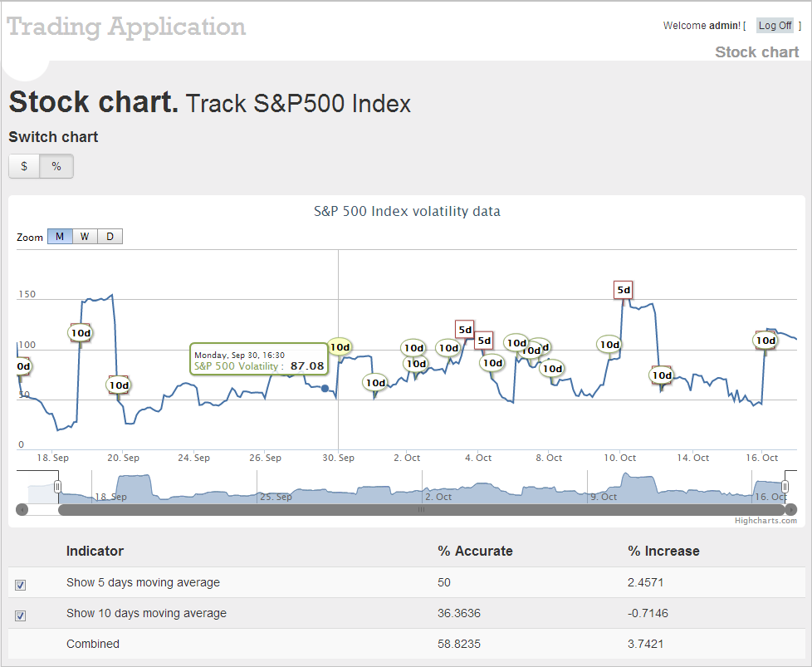Click the hovered data point on Sep 30
This screenshot has width=812, height=667.
[x=325, y=388]
